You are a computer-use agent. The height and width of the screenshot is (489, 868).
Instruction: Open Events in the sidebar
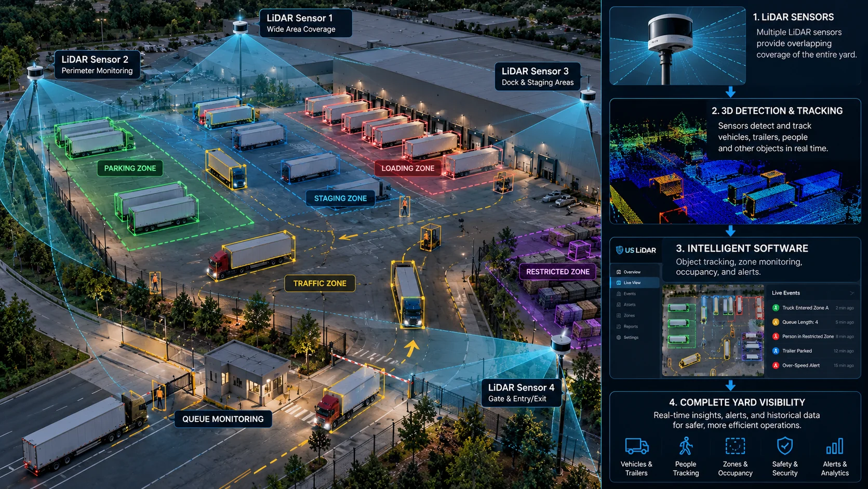click(635, 294)
